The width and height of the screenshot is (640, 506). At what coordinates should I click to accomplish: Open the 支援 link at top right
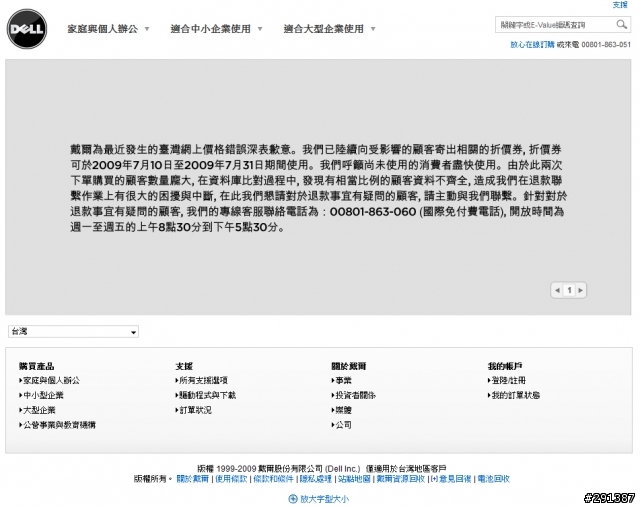point(620,4)
